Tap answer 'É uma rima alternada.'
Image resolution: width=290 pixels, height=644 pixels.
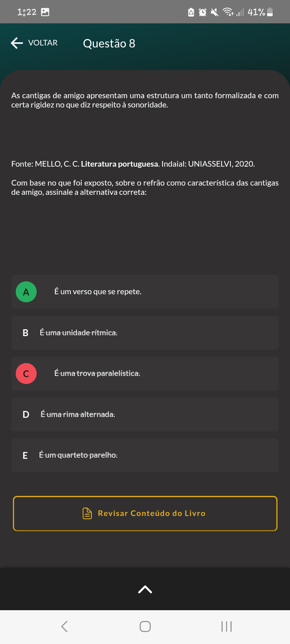point(78,415)
